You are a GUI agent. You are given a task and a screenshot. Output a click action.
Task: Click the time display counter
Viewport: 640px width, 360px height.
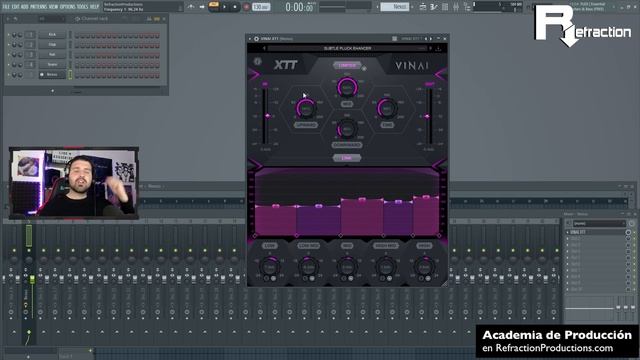pyautogui.click(x=299, y=7)
